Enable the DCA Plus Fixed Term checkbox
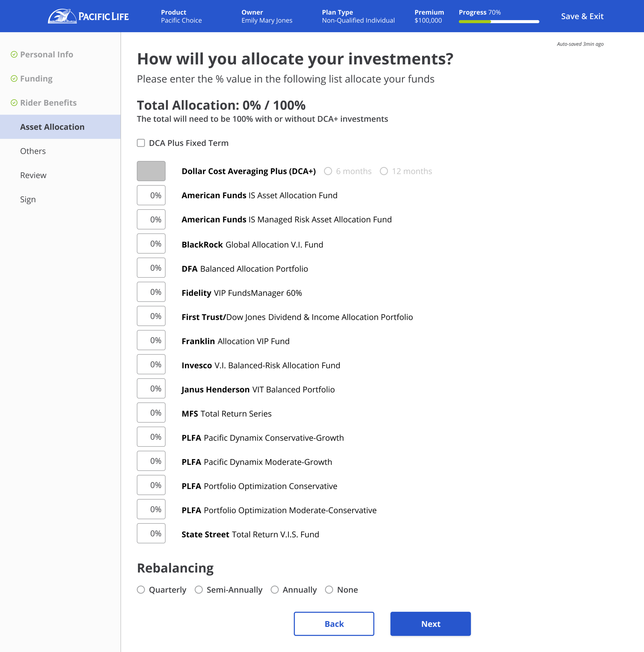The height and width of the screenshot is (652, 644). click(141, 143)
